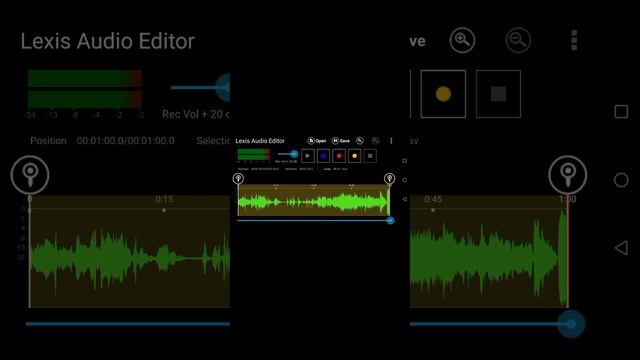This screenshot has width=640, height=360.
Task: Click the position slider knob below the small waveform
Action: (391, 220)
